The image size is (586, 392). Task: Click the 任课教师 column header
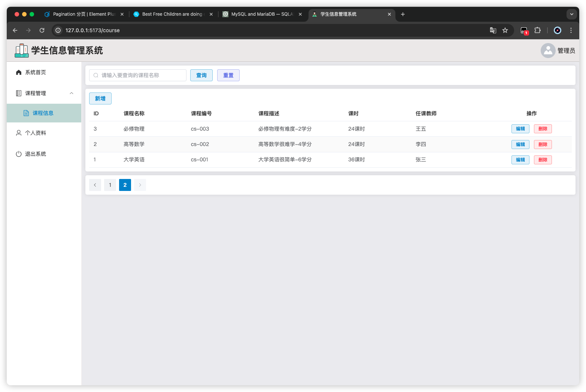pyautogui.click(x=426, y=113)
